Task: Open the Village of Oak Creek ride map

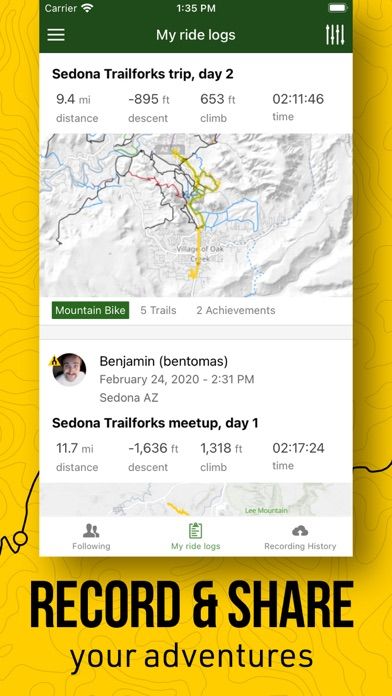Action: (196, 215)
